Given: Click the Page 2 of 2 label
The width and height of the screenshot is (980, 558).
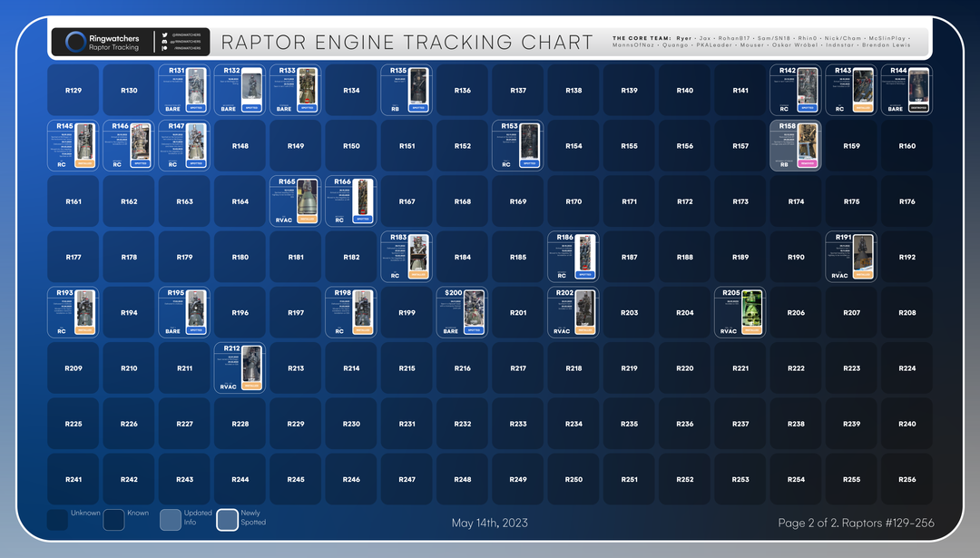Looking at the screenshot, I should (856, 523).
